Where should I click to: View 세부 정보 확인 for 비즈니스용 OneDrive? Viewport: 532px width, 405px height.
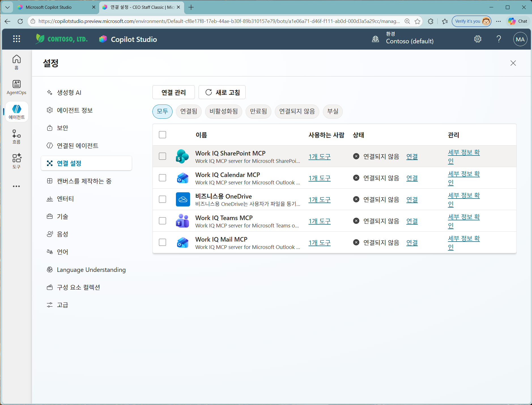coord(464,199)
